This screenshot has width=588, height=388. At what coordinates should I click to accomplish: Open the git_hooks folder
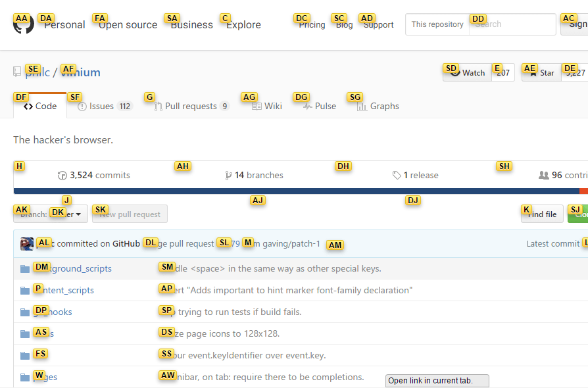pos(53,312)
